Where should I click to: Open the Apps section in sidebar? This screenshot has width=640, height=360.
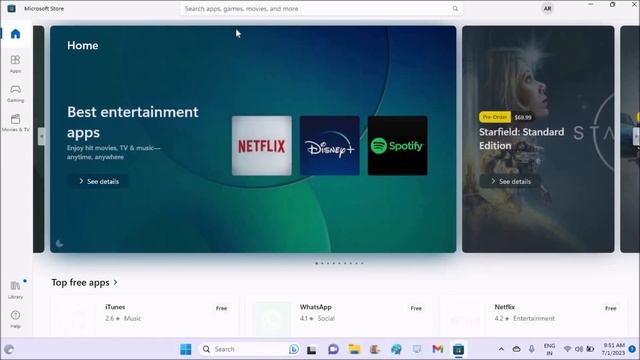coord(16,64)
